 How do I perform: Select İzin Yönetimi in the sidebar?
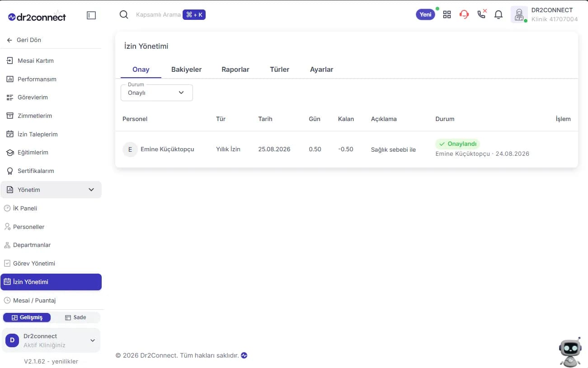point(51,282)
